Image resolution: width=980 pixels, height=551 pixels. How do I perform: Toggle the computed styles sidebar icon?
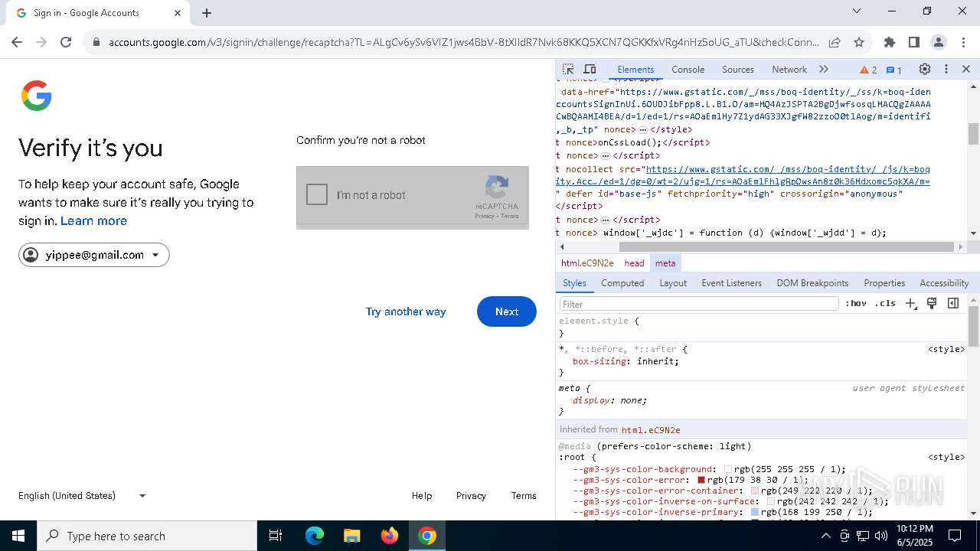[x=953, y=303]
